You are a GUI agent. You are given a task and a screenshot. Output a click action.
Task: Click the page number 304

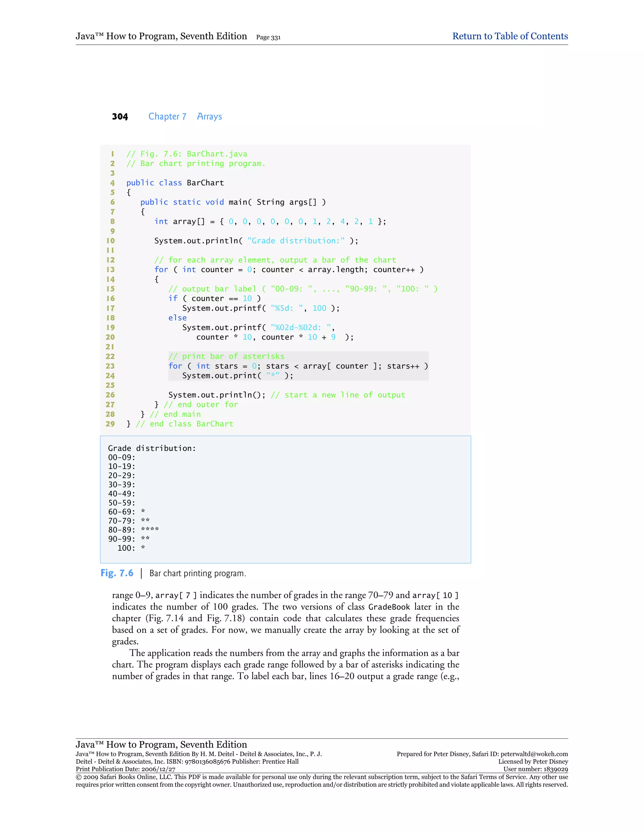[x=120, y=116]
